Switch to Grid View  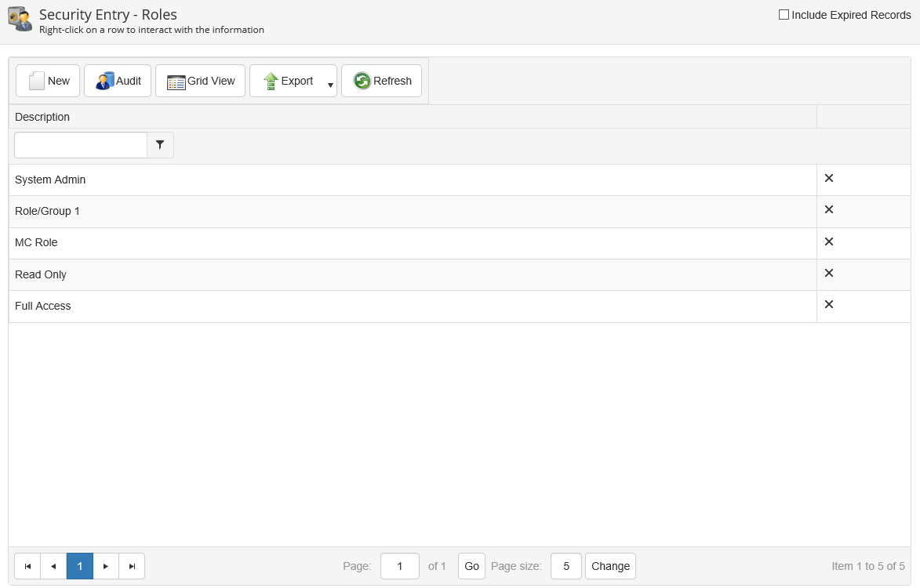click(x=200, y=81)
